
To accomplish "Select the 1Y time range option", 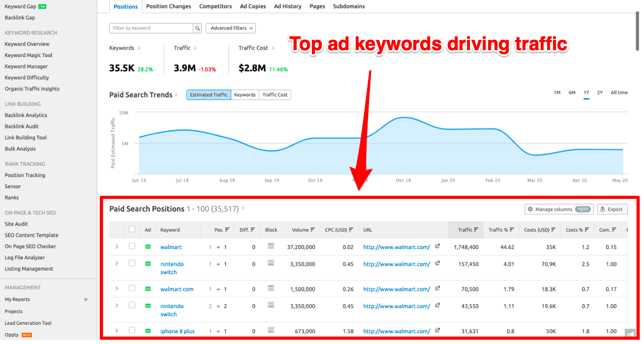I will [586, 92].
